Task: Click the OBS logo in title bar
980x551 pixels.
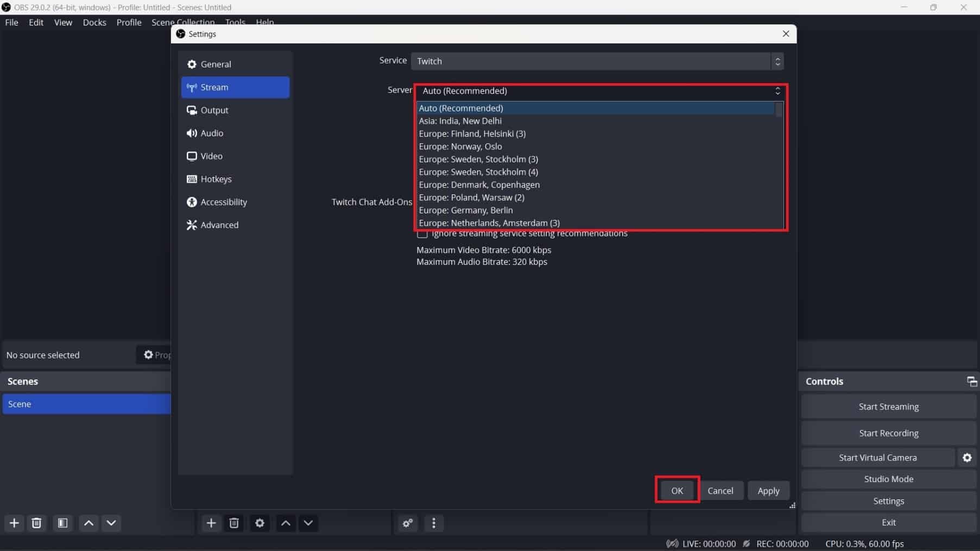Action: 6,7
